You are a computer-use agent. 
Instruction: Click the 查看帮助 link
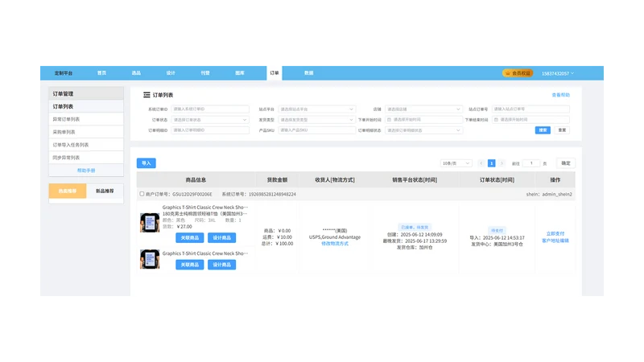[x=560, y=95]
